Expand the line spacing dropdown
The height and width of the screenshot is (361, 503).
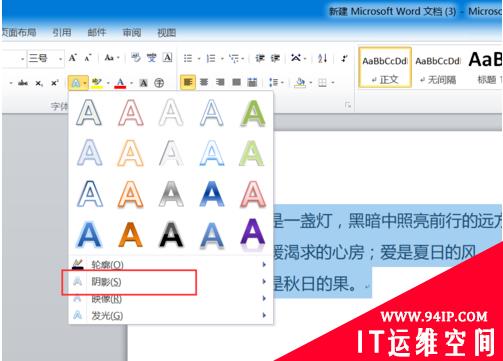[276, 82]
